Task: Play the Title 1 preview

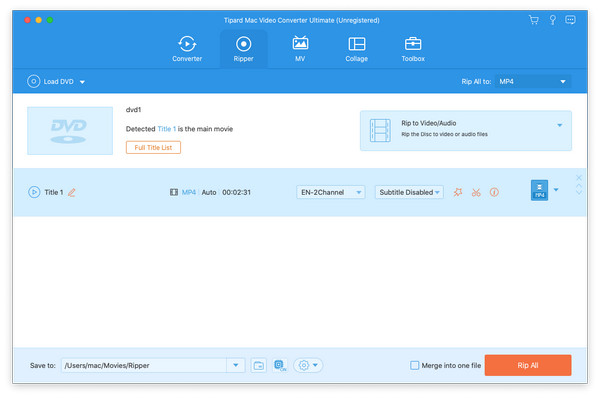Action: [34, 192]
